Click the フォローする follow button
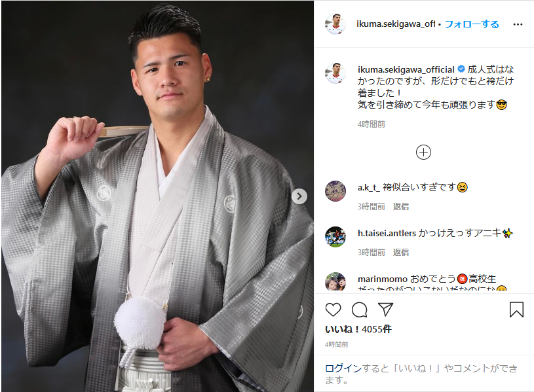The height and width of the screenshot is (392, 534). [x=472, y=24]
